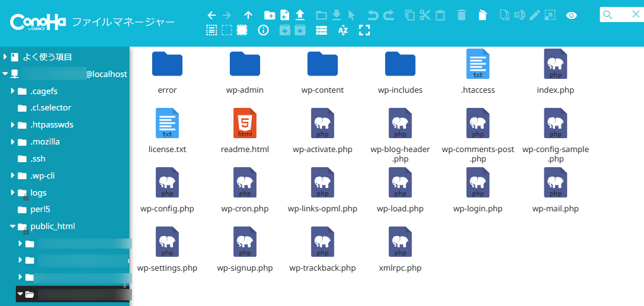This screenshot has width=644, height=306.
Task: Open the get info icon
Action: pos(263,30)
